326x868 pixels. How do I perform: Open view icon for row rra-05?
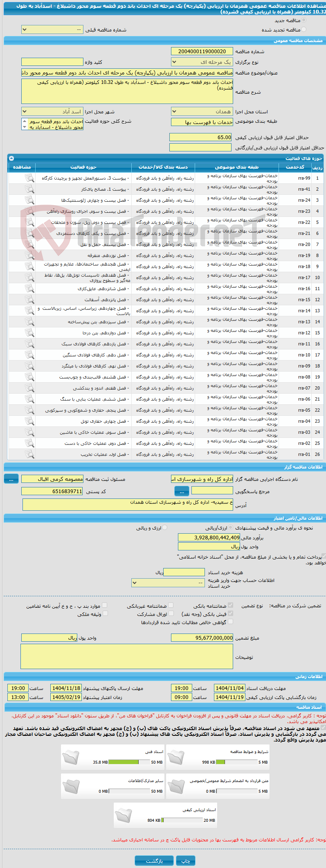click(29, 410)
